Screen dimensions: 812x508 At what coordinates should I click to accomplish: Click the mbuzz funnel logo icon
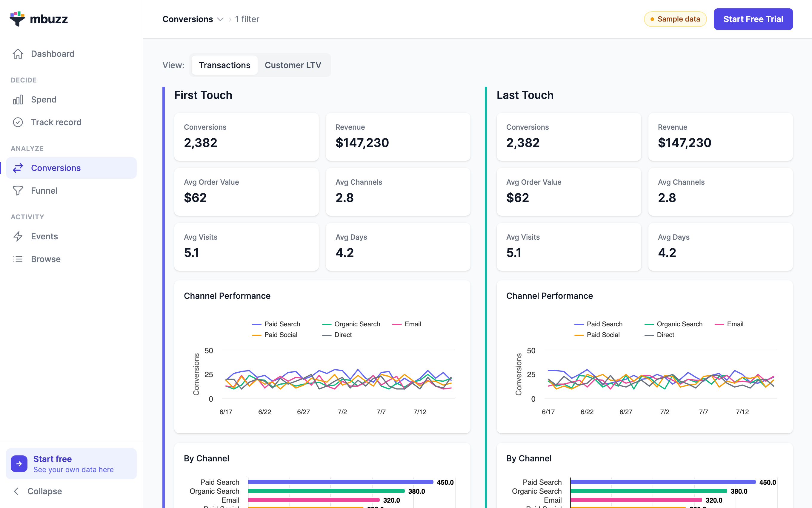17,19
